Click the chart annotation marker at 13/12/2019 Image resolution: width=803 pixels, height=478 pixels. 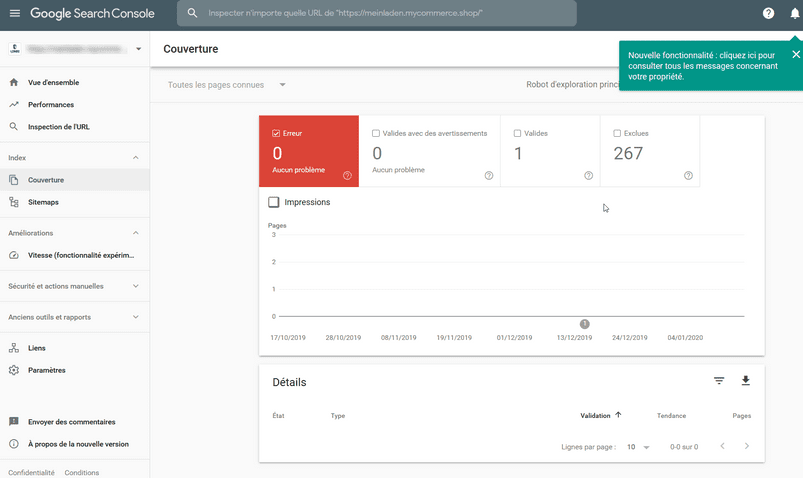point(584,324)
